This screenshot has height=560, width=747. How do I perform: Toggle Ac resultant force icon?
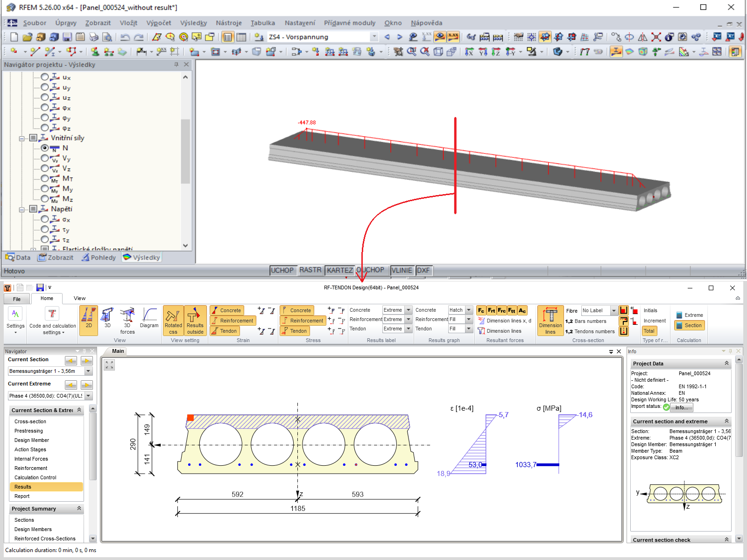[522, 310]
